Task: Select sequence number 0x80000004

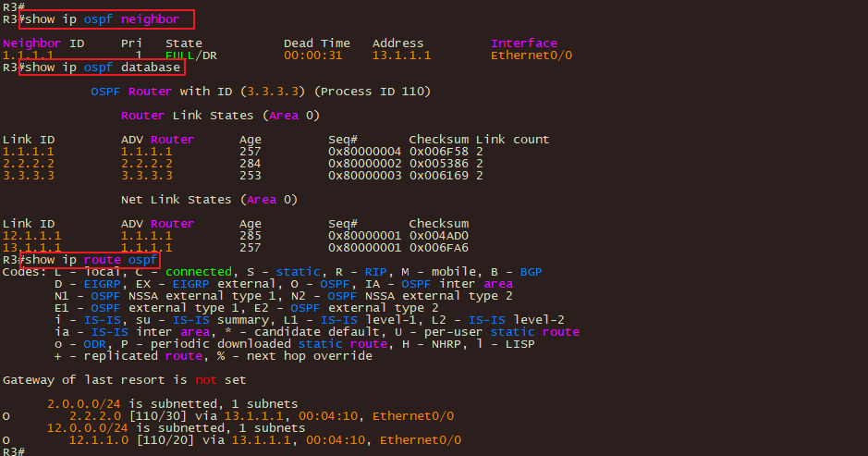Action: coord(364,152)
